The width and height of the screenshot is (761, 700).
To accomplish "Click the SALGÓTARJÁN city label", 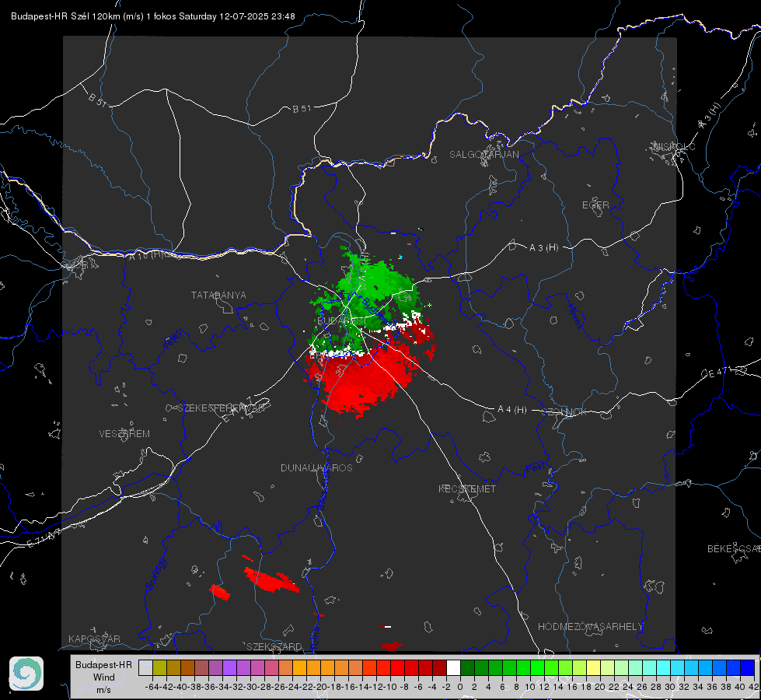I will pyautogui.click(x=483, y=155).
